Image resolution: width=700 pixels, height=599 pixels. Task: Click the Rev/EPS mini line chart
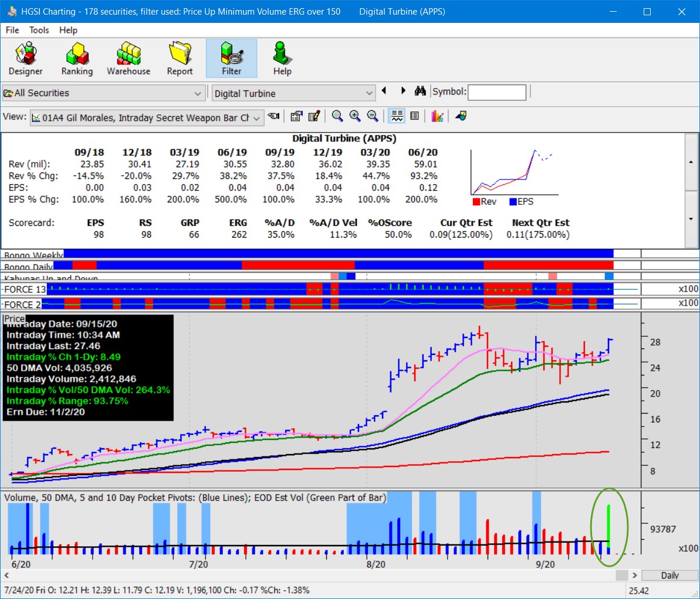tap(514, 172)
